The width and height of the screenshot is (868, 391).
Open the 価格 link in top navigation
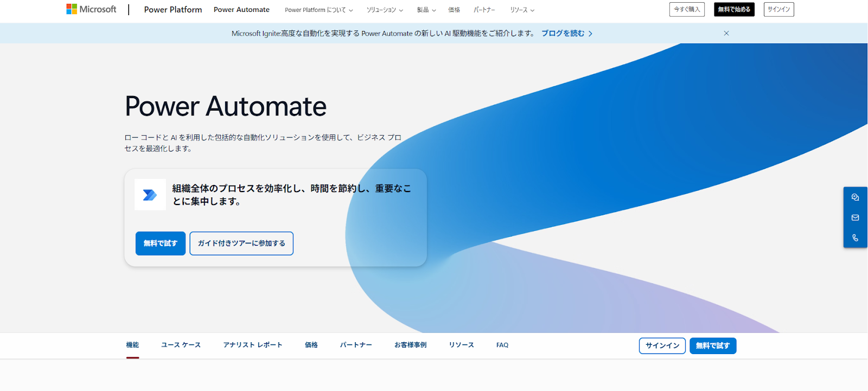[x=454, y=10]
